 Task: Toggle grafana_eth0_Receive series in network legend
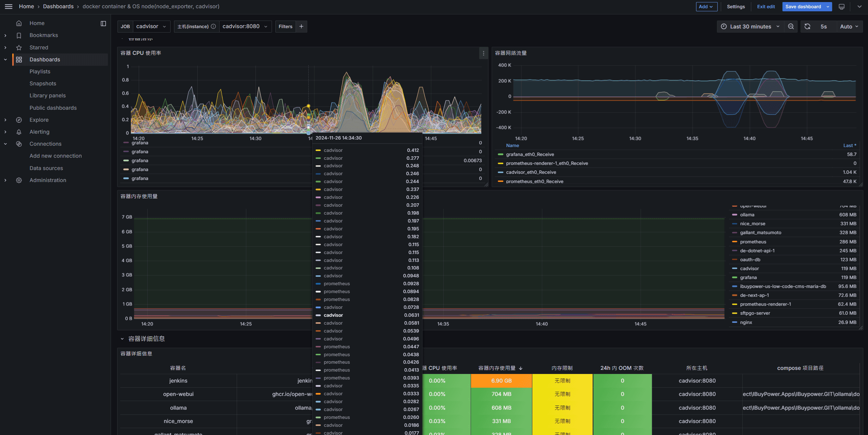530,154
